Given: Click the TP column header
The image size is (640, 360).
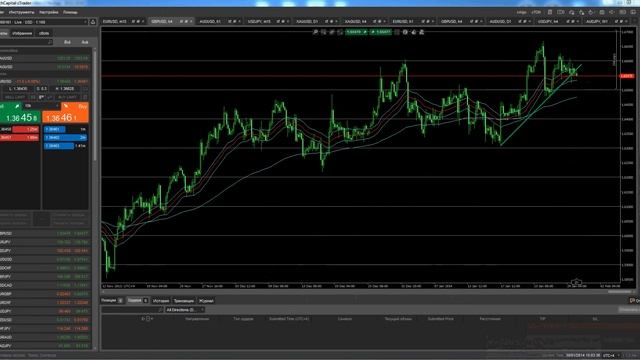Looking at the screenshot, I should [x=542, y=319].
